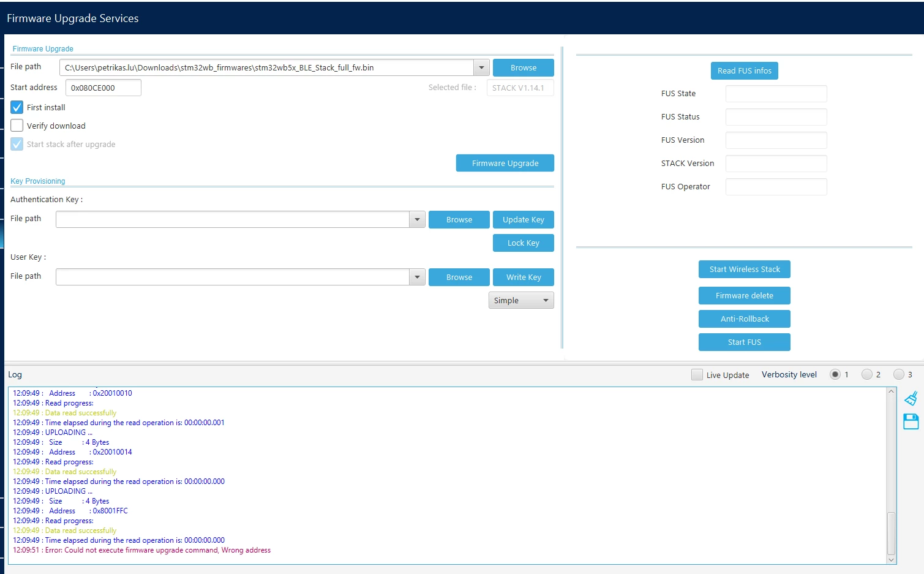Screen dimensions: 924x574
Task: Uncheck the First install checkbox
Action: [x=17, y=107]
